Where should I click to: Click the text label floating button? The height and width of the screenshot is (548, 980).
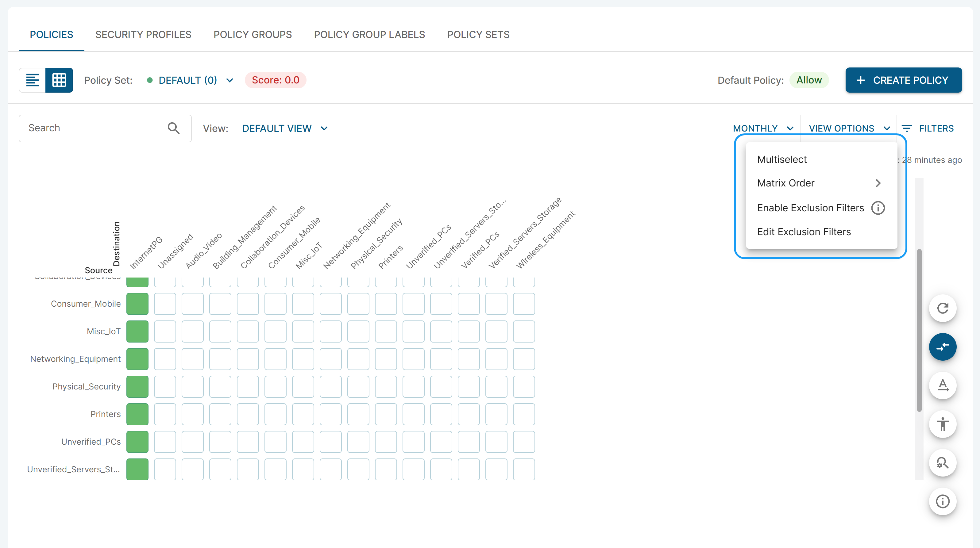click(x=942, y=385)
